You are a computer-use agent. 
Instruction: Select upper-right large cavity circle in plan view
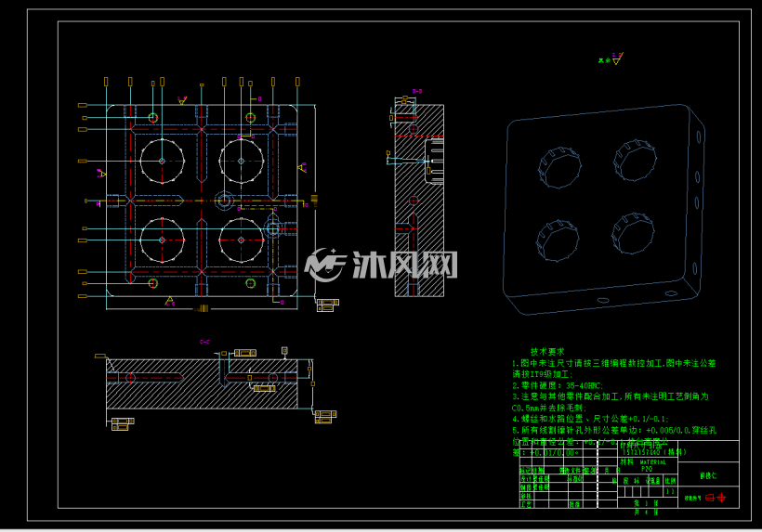pos(241,162)
